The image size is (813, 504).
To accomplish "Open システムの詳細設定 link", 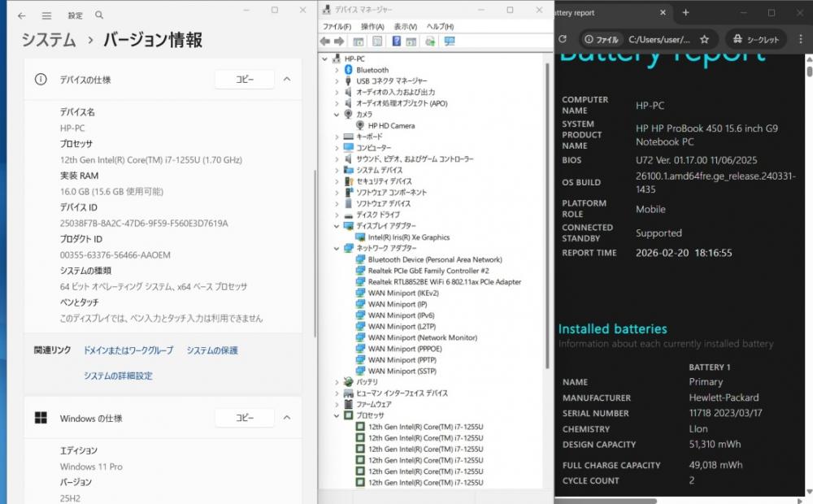I will 118,376.
